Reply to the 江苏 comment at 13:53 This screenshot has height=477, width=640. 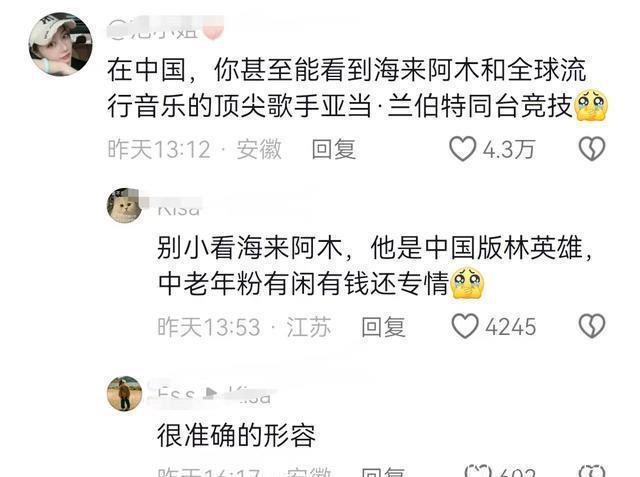[383, 327]
